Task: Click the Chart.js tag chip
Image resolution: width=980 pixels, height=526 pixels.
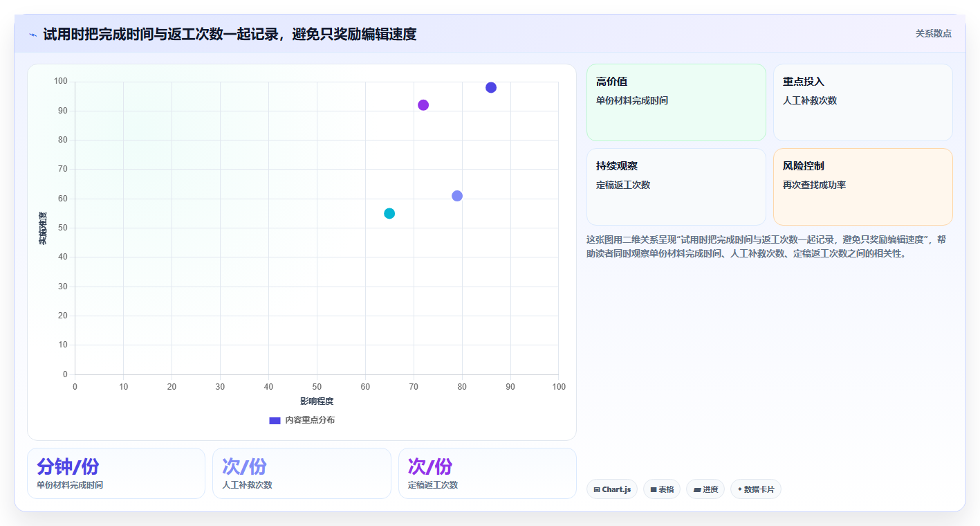Action: [612, 489]
